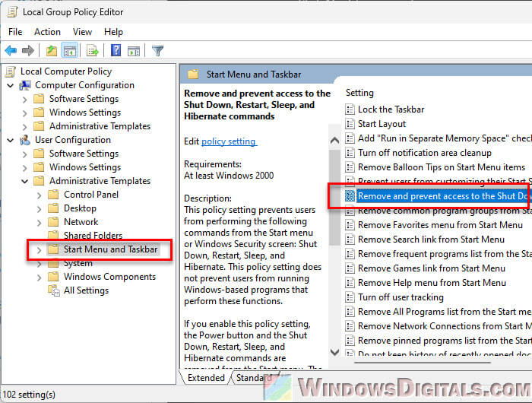The image size is (532, 403).
Task: Toggle Show/Hide Console Tree icon
Action: (70, 51)
